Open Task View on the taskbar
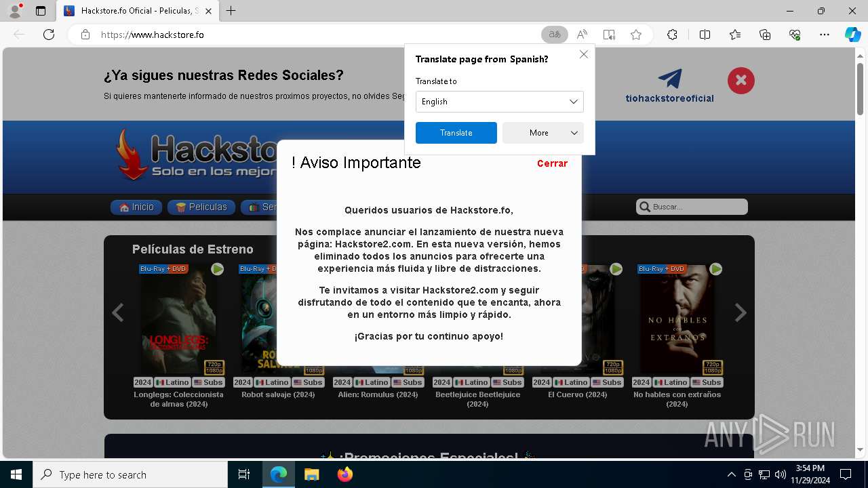Screen dimensions: 868x488 [244, 474]
